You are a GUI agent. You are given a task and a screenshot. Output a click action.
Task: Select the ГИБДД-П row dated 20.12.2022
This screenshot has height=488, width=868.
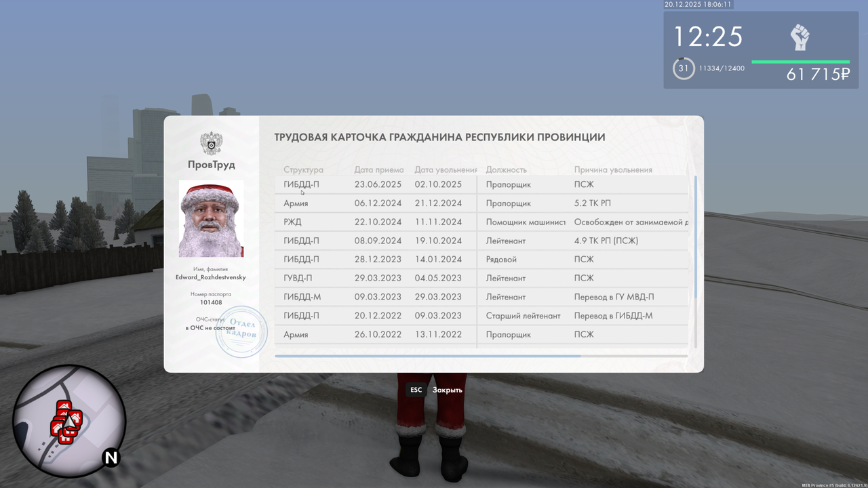pyautogui.click(x=481, y=316)
